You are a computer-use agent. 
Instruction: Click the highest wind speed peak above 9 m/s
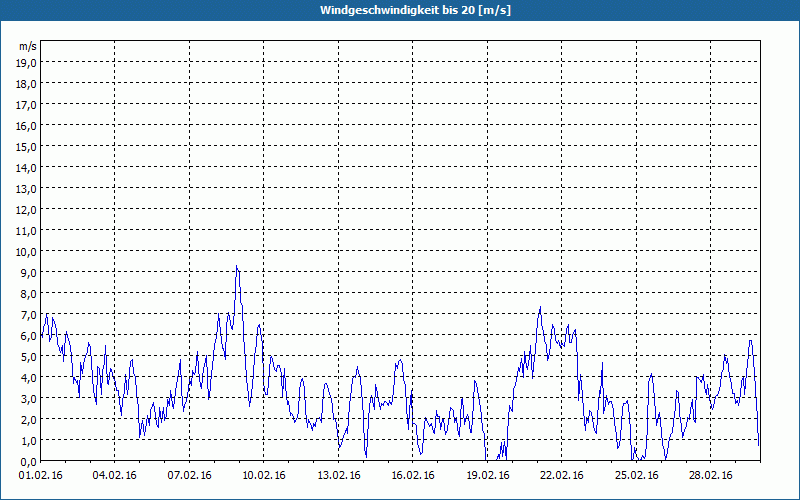(237, 267)
